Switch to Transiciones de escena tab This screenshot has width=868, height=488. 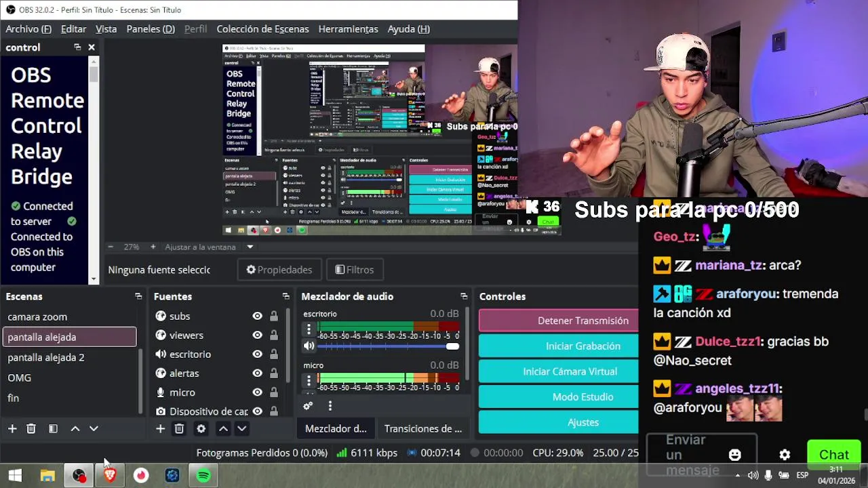coord(423,428)
